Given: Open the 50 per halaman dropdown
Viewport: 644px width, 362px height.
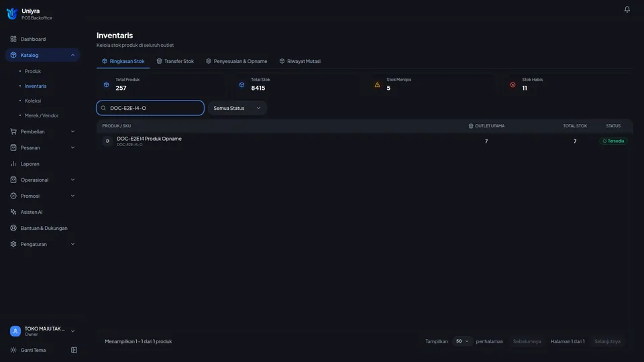Looking at the screenshot, I should 462,341.
